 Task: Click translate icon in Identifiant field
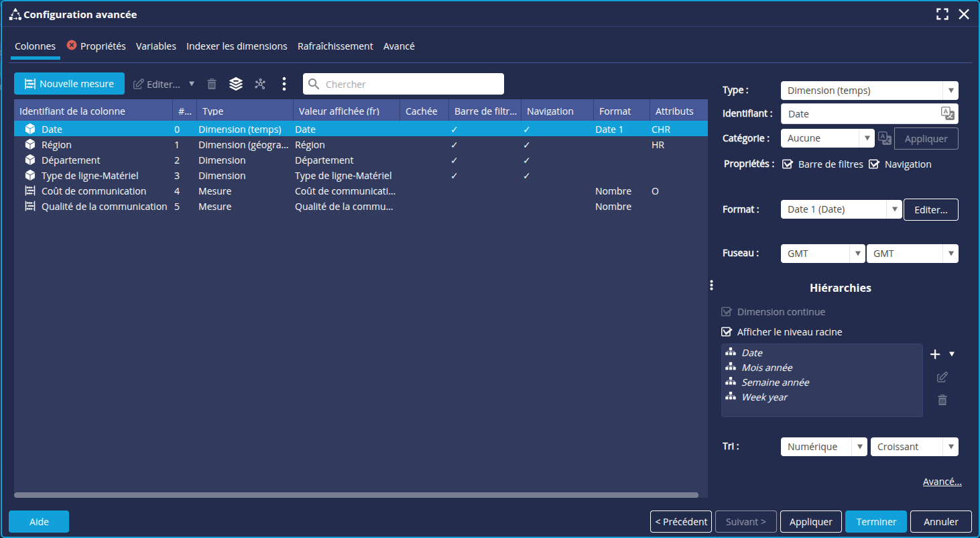[x=946, y=113]
